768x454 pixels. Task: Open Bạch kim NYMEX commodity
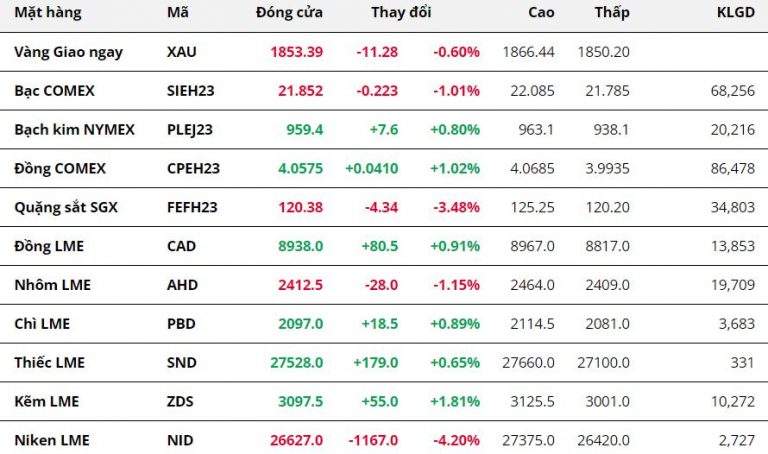click(x=74, y=129)
